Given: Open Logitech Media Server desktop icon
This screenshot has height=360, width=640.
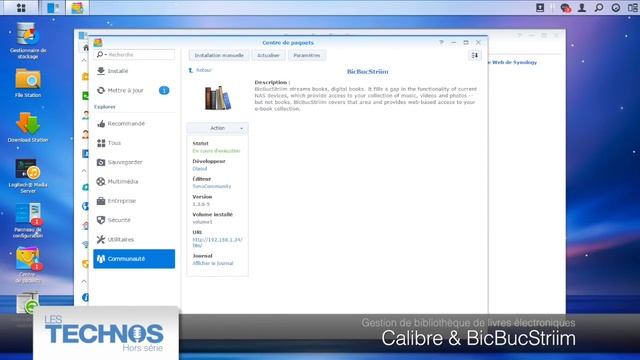Looking at the screenshot, I should [28, 176].
